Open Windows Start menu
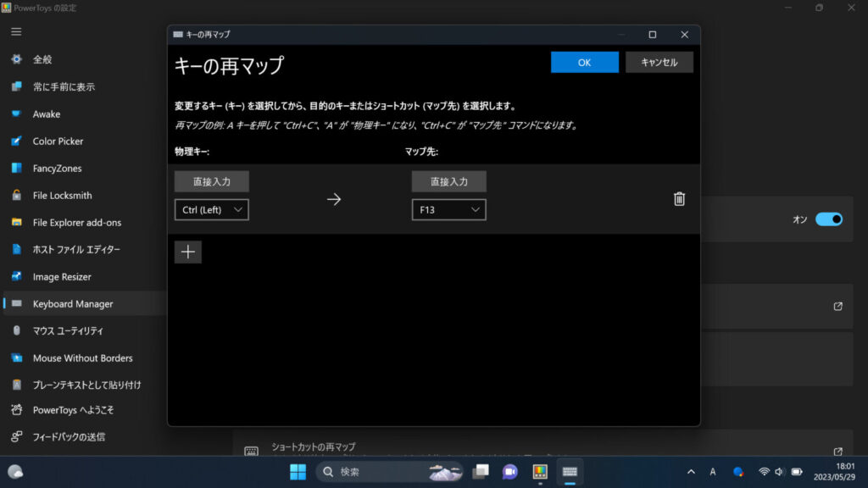Viewport: 868px width, 488px height. [298, 472]
